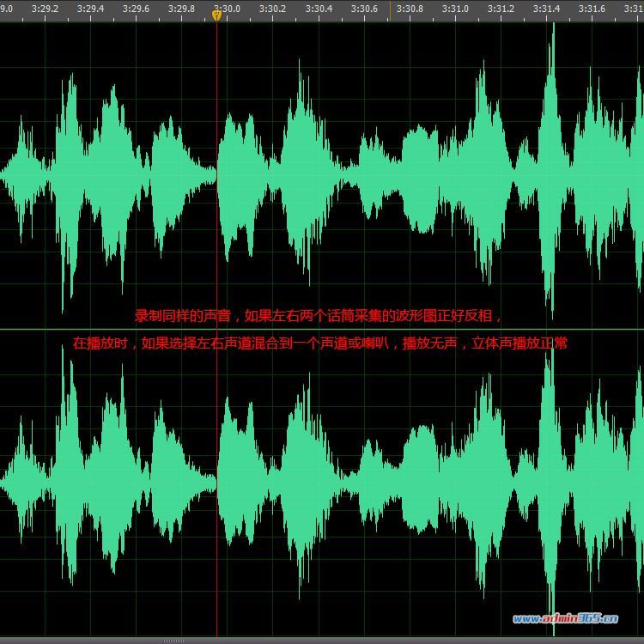The width and height of the screenshot is (644, 644).
Task: Click the 3:31.6 mark on the time ruler
Action: 592,9
